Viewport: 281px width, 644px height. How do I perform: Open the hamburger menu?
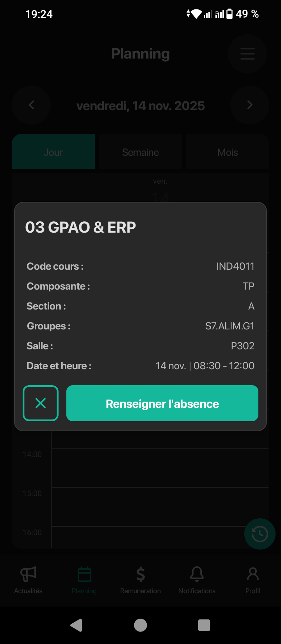[x=247, y=54]
